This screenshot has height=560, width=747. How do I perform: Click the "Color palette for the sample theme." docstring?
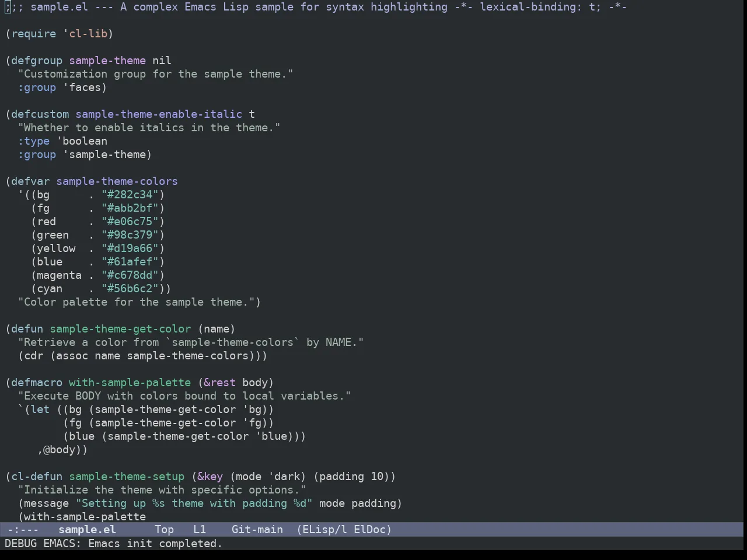[x=136, y=302]
